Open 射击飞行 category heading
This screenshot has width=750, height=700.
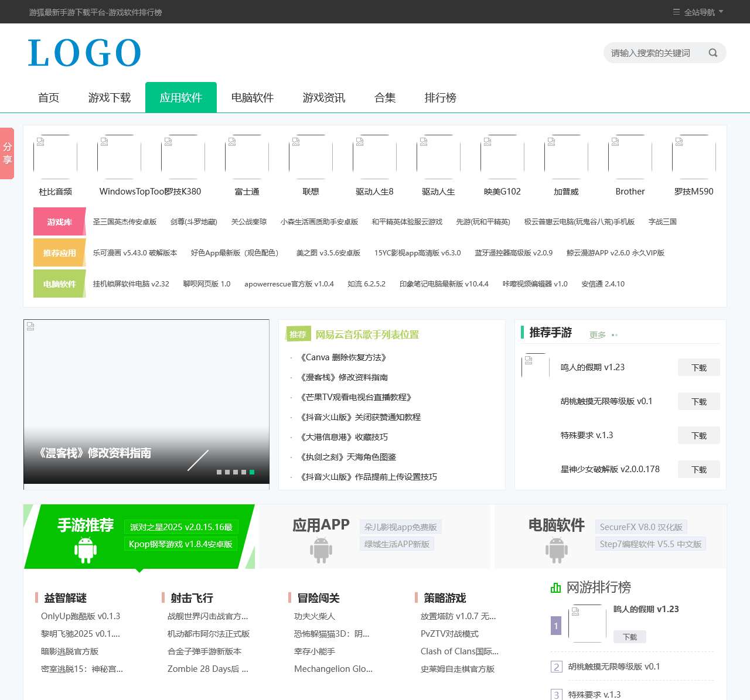pyautogui.click(x=192, y=598)
